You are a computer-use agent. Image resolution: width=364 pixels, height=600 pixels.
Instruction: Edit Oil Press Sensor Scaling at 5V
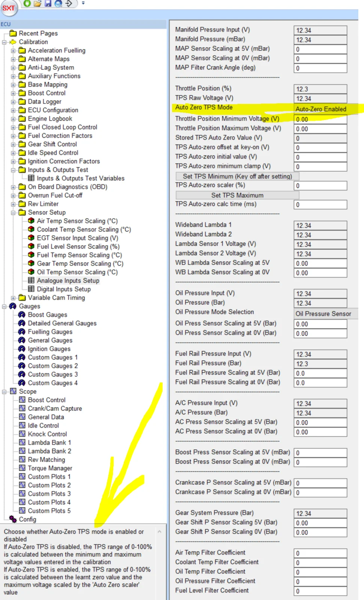click(321, 324)
